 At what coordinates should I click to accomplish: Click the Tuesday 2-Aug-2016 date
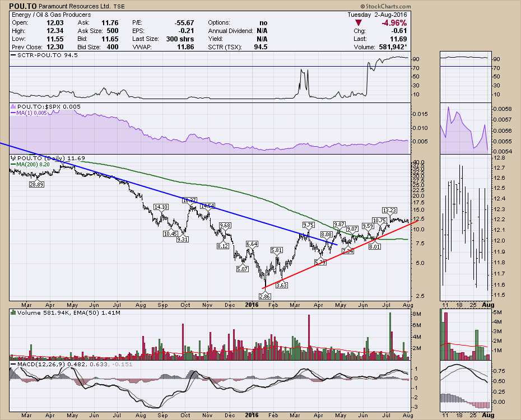point(377,15)
